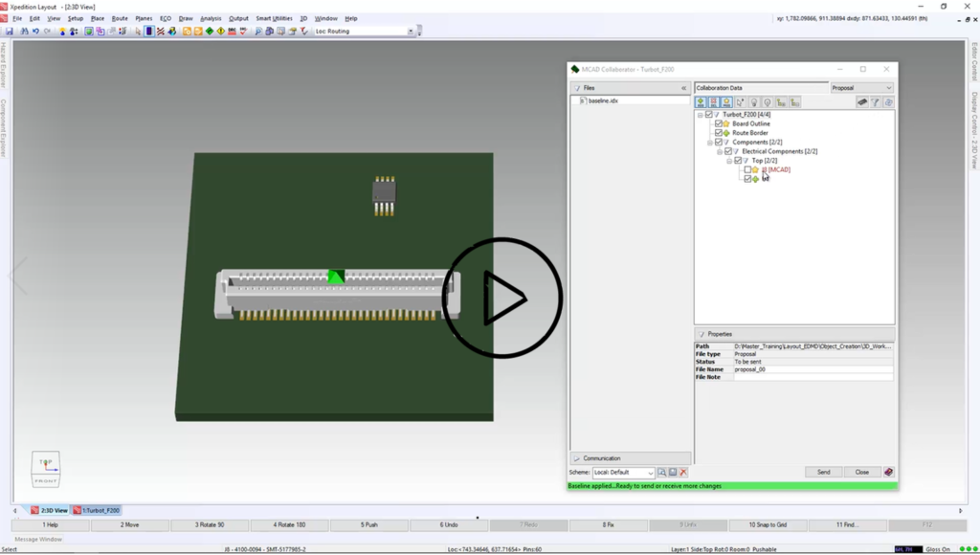Viewport: 980px width, 555px height.
Task: Open the Proposal dropdown
Action: coord(861,88)
